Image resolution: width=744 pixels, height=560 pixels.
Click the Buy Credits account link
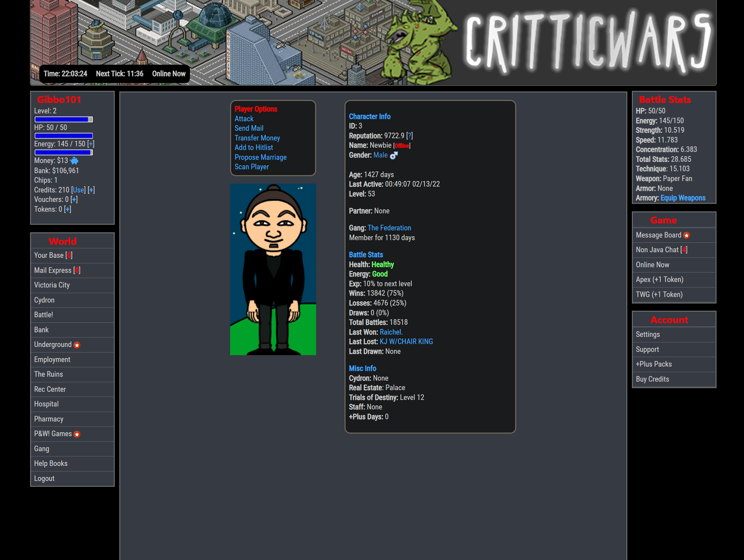(652, 379)
